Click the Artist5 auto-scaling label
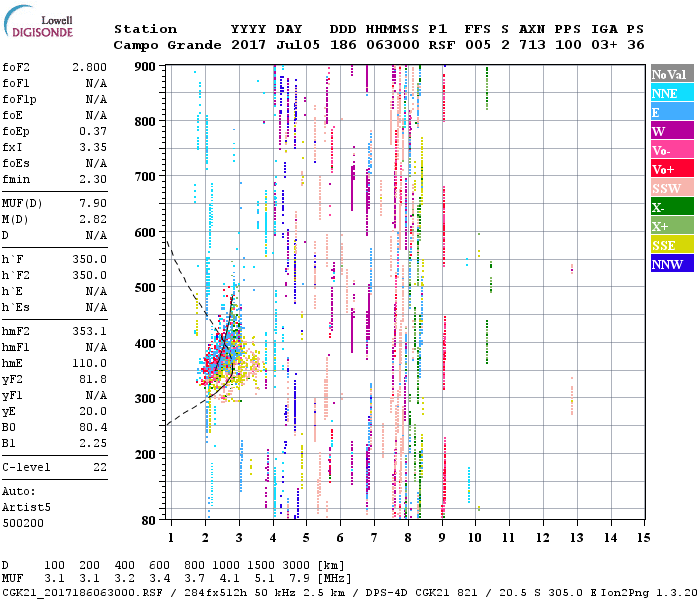The image size is (700, 600). (x=25, y=507)
